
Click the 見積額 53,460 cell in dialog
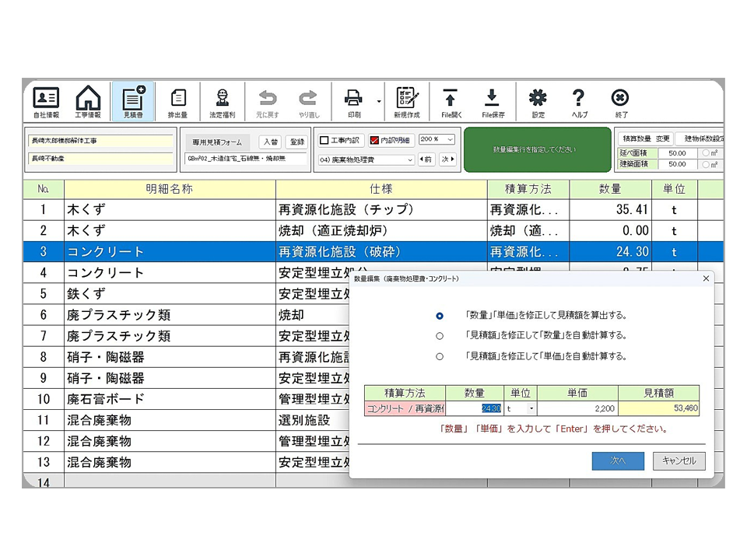(659, 408)
